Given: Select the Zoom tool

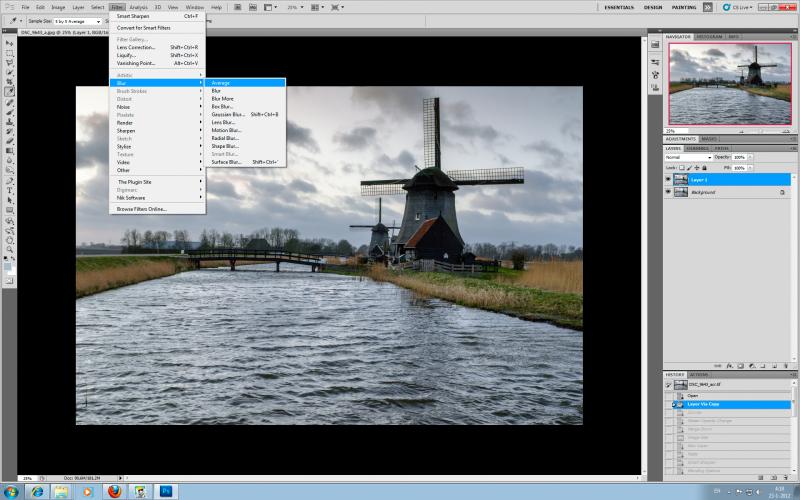Looking at the screenshot, I should coord(9,250).
